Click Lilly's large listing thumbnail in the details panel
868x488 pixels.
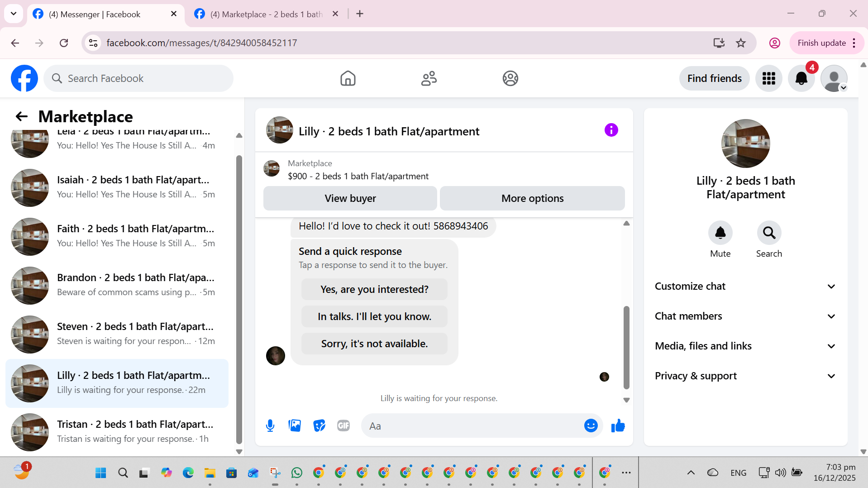tap(745, 144)
